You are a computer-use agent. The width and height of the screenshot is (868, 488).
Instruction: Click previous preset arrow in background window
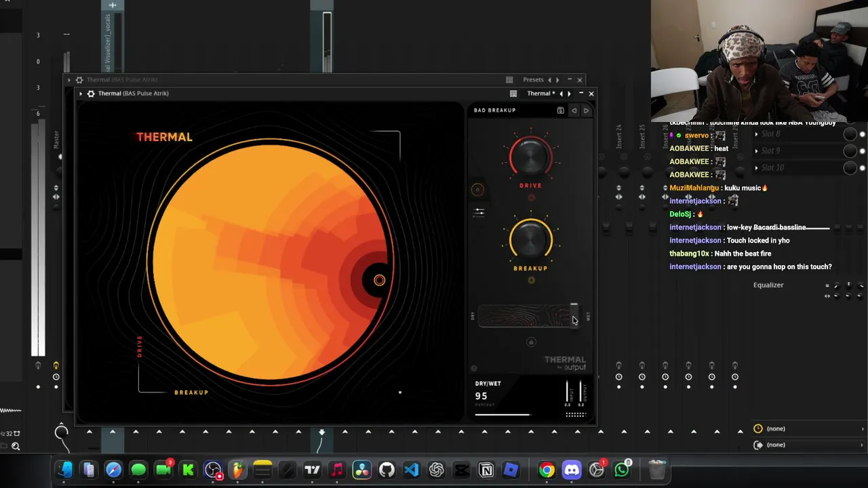point(549,80)
